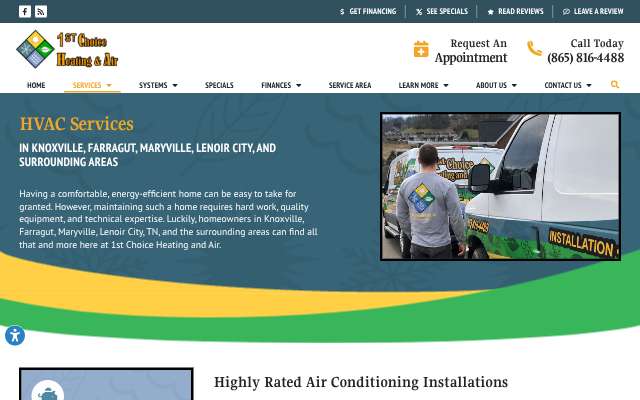Viewport: 640px width, 400px height.
Task: Open the Systems menu item
Action: click(x=153, y=85)
